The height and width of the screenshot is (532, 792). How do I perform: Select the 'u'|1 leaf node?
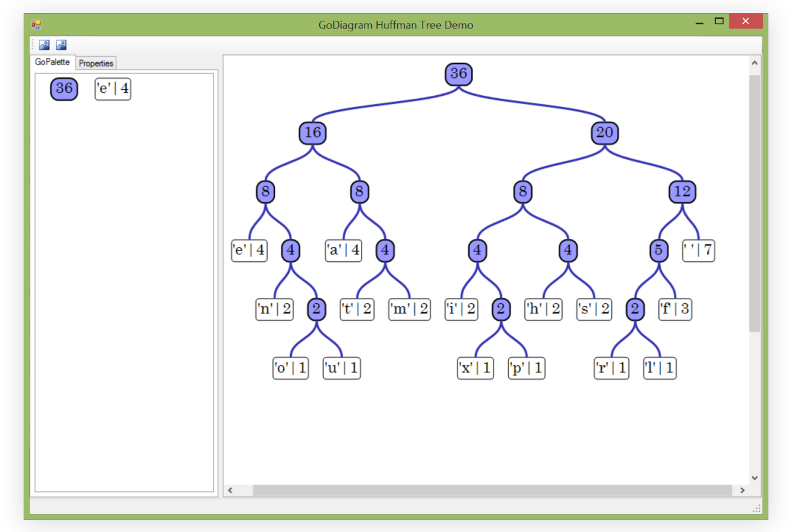342,368
